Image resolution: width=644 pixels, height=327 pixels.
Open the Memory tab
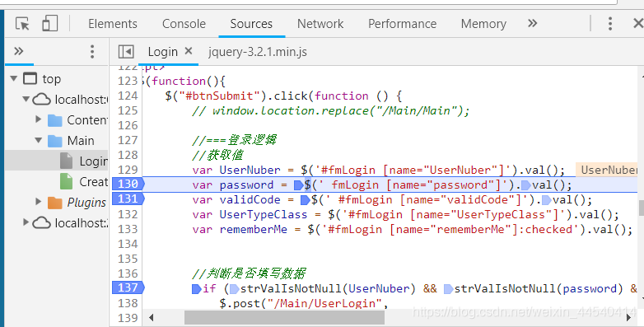483,24
